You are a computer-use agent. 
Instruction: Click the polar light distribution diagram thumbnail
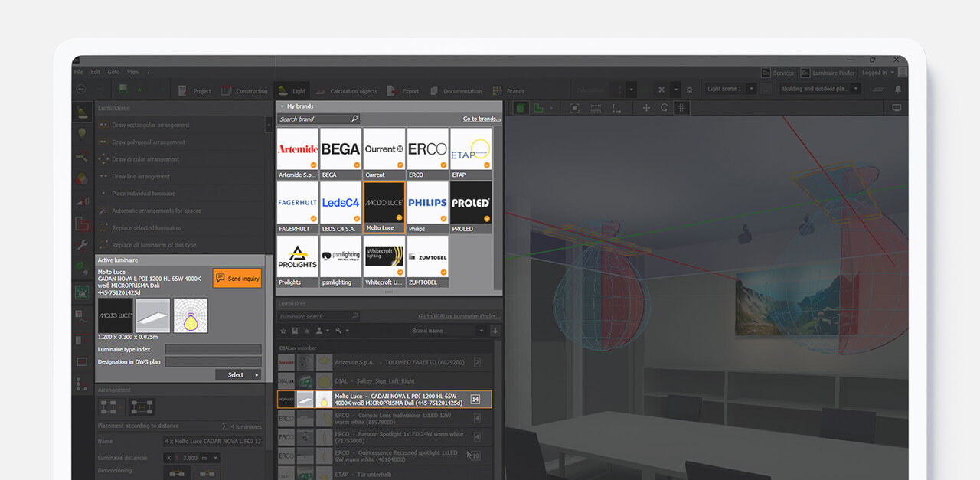click(x=191, y=315)
